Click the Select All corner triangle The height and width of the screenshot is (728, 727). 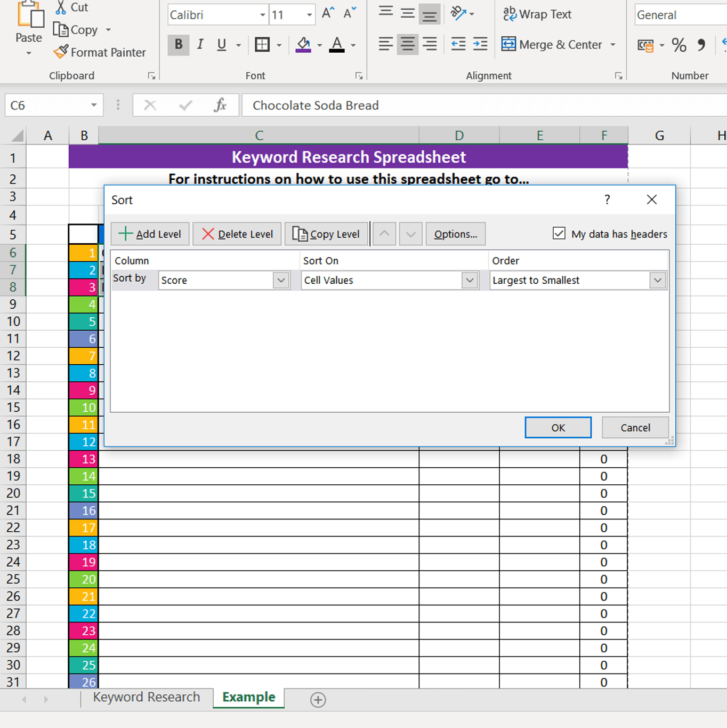tap(17, 135)
